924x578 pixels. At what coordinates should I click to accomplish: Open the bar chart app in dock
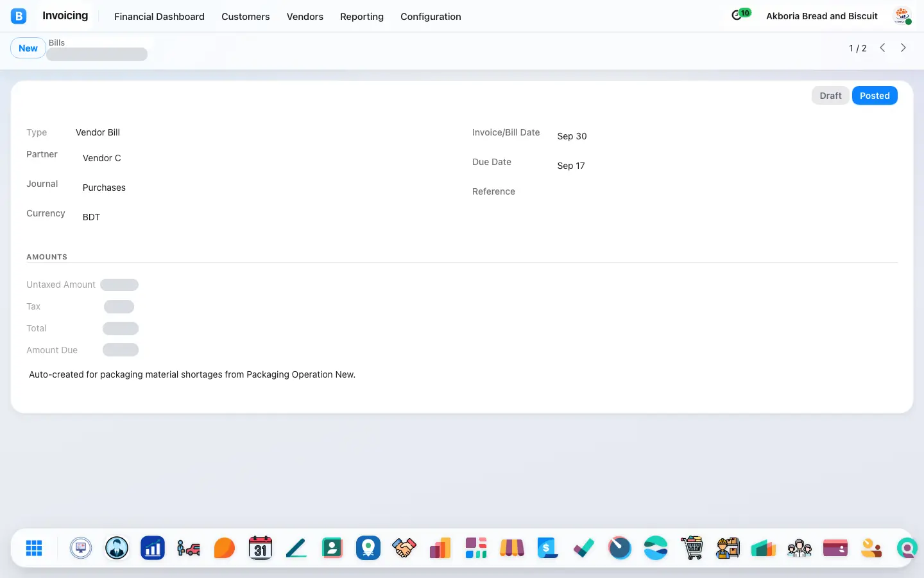click(153, 548)
